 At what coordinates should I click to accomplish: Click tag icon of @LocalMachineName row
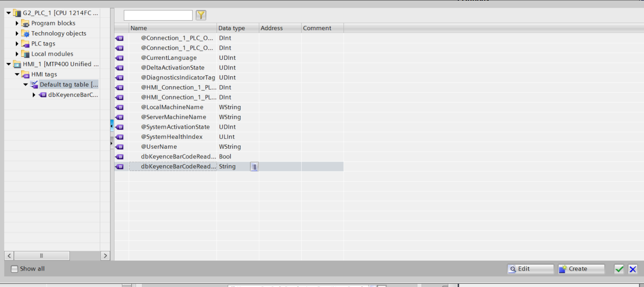119,107
